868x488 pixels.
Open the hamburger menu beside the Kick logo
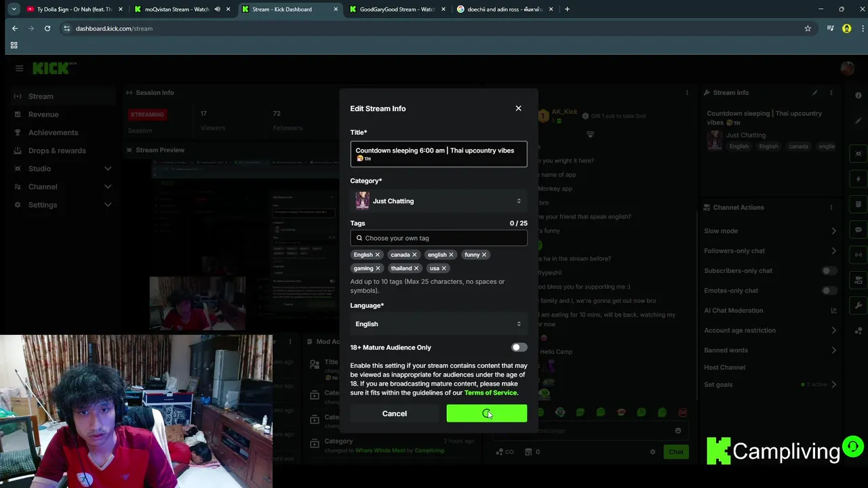(19, 68)
